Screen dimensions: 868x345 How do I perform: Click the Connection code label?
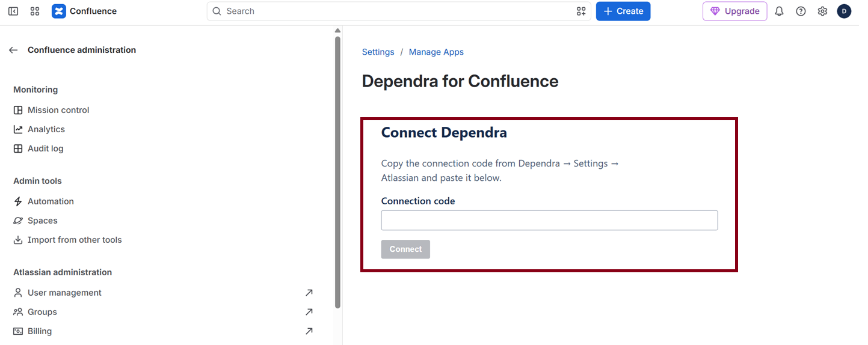click(418, 201)
